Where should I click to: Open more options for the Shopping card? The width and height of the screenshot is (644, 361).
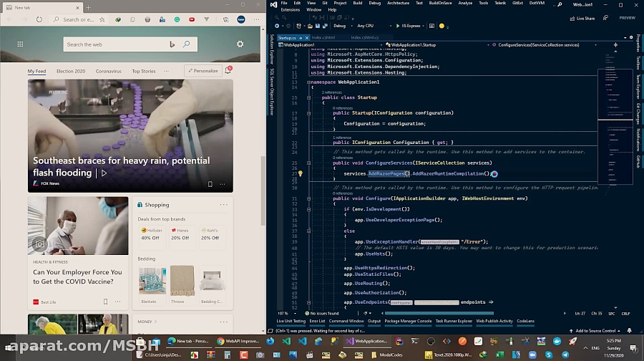[223, 204]
